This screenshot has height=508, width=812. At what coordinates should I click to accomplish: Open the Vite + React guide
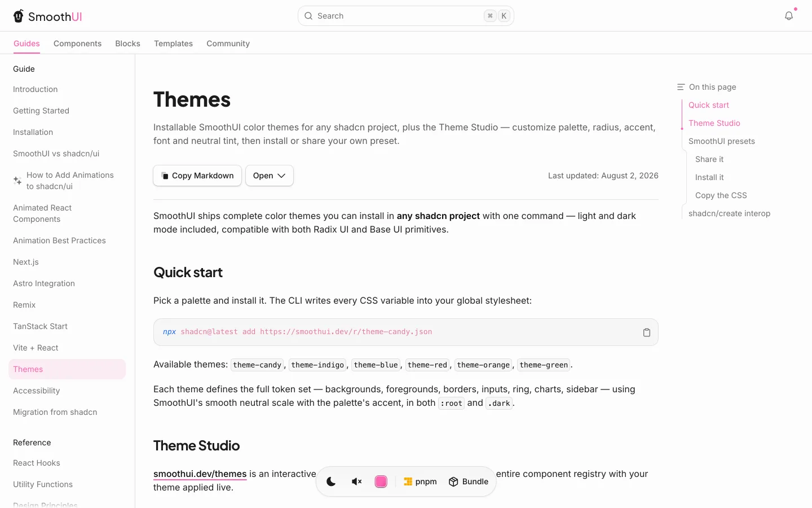point(67,348)
